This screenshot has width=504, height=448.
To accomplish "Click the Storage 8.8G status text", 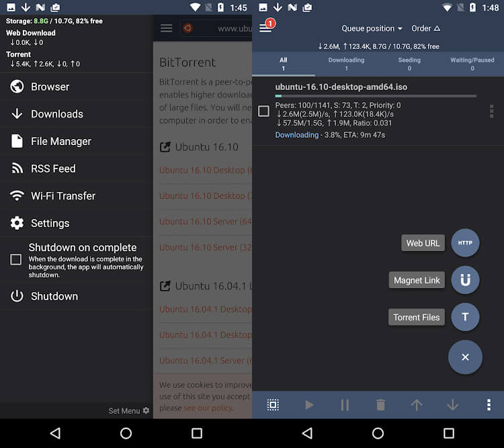I will click(x=54, y=21).
